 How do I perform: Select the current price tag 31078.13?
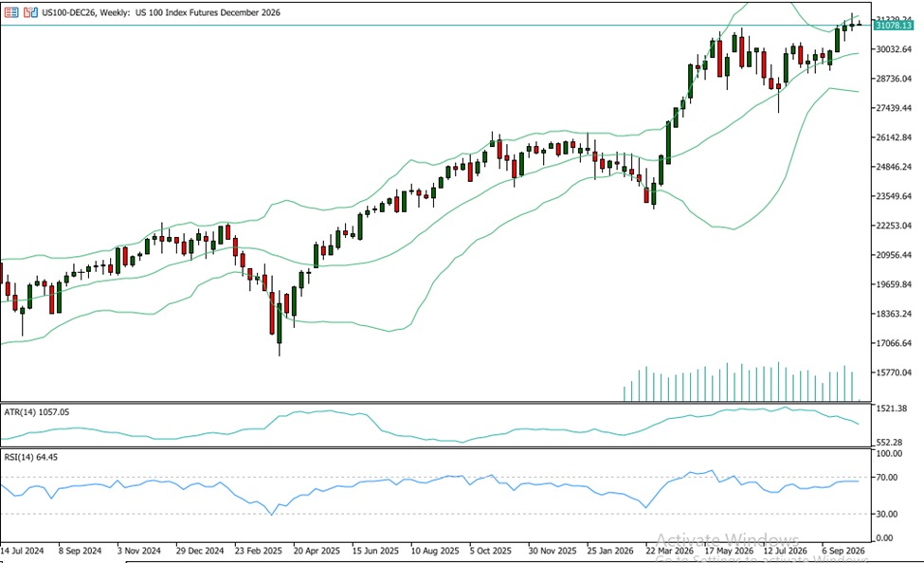894,26
